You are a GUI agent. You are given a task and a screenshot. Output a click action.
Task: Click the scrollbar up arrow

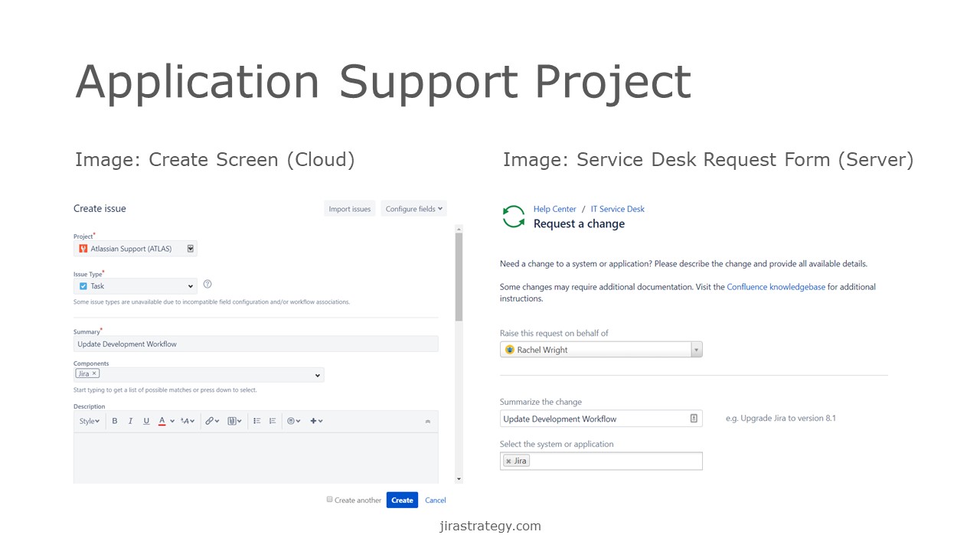(459, 228)
